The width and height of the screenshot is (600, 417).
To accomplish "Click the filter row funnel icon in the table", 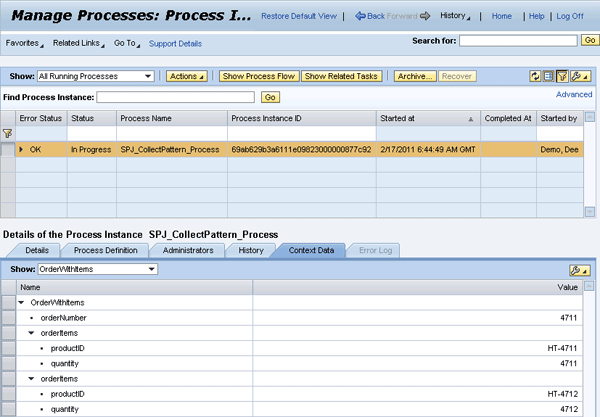I will click(8, 133).
